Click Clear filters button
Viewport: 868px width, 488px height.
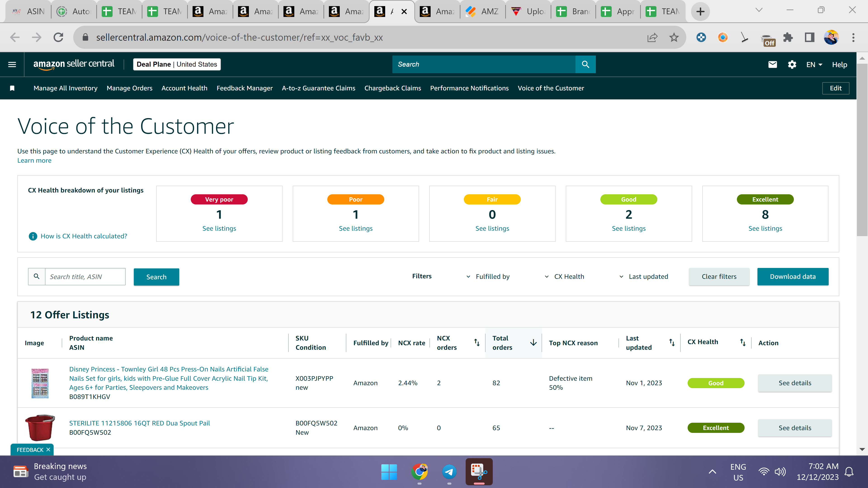pos(719,277)
